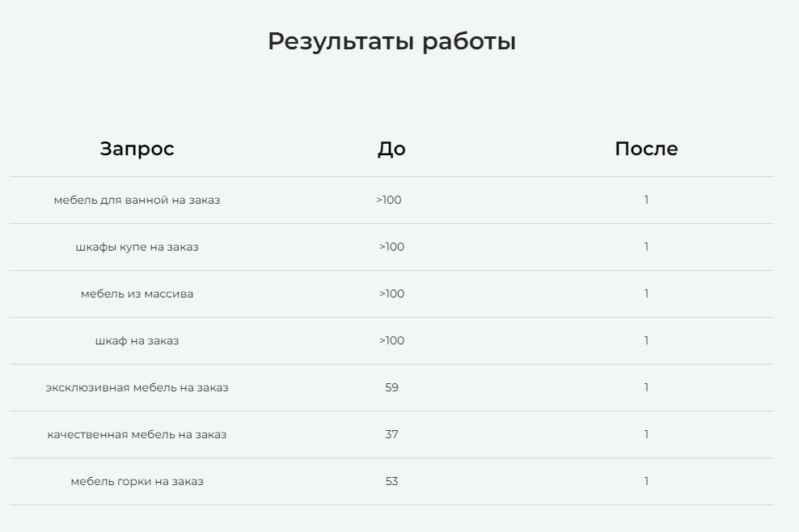This screenshot has width=799, height=532.
Task: Click the query "шкаф на заказ"
Action: point(137,340)
